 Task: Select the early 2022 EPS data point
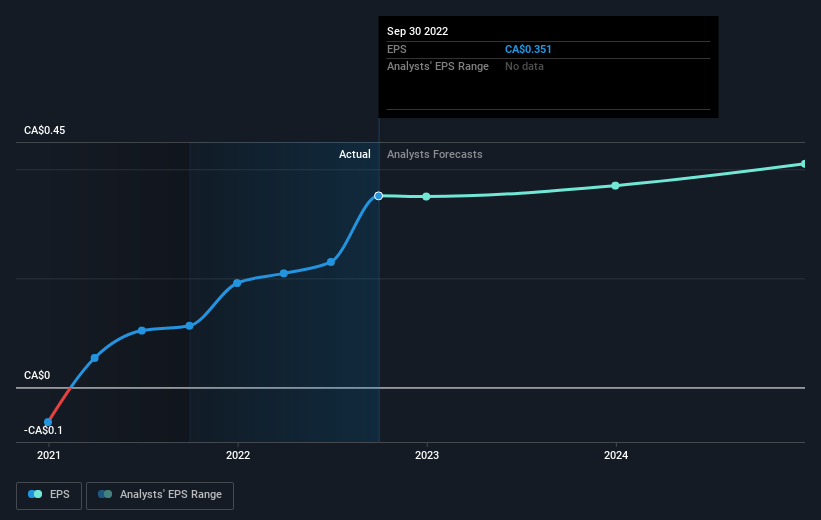[x=237, y=283]
